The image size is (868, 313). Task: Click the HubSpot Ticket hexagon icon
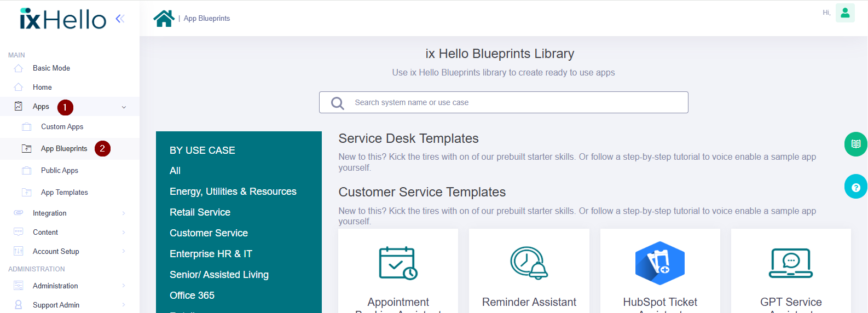pyautogui.click(x=660, y=263)
